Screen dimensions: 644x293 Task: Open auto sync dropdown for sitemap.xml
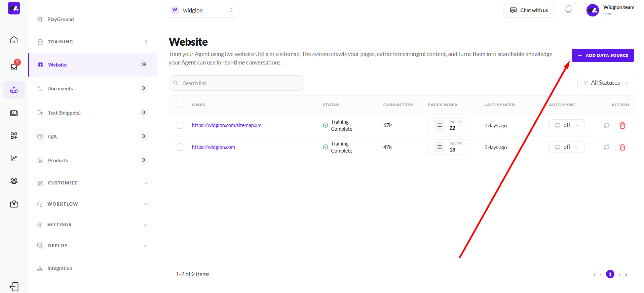pos(567,125)
